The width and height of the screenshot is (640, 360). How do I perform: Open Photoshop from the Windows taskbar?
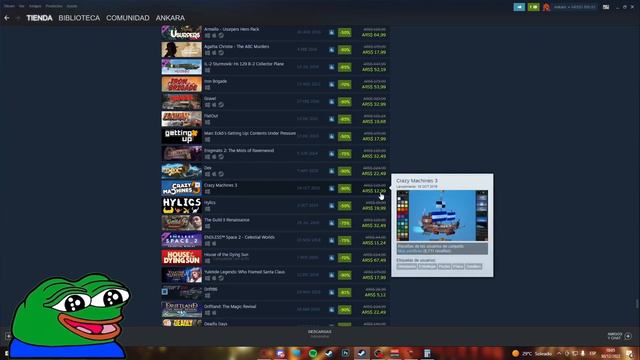(345, 353)
